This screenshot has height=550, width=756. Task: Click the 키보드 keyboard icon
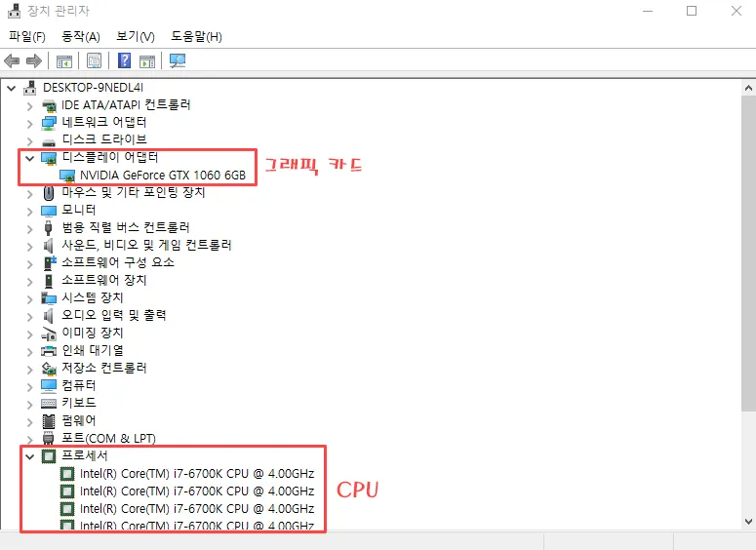coord(49,404)
